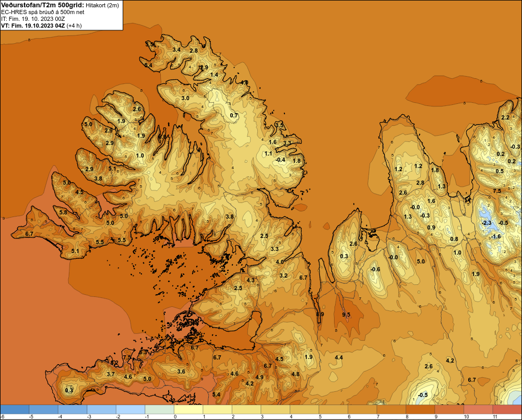Image resolution: width=522 pixels, height=420 pixels.
Task: Click the 4.8 temperature value
Action: (x=295, y=374)
